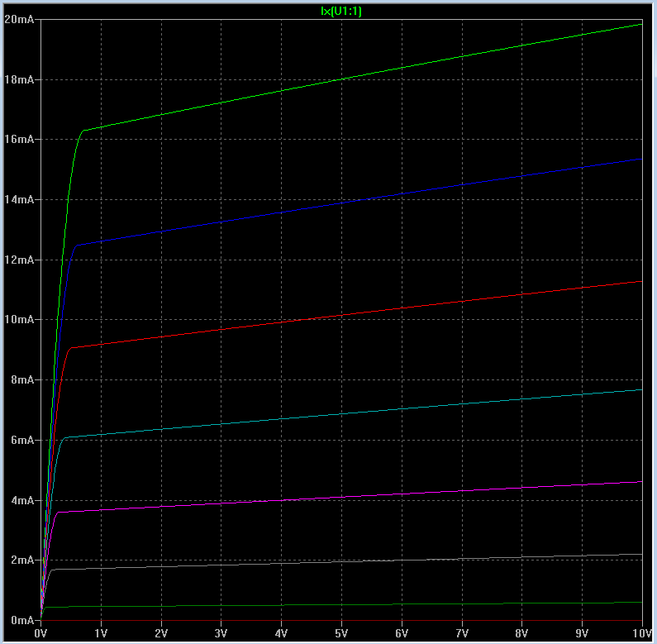Click the 7V x-axis label
Screen dimensions: 657x644
(462, 633)
